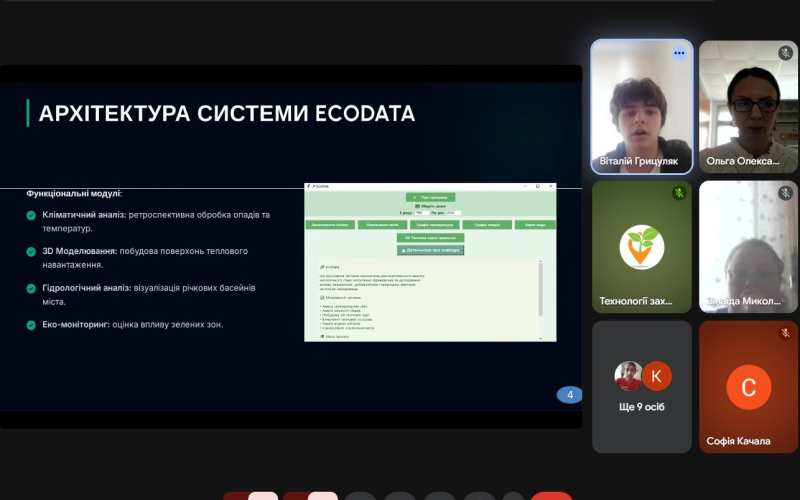
Task: Click the orange C avatar of Софія Качала
Action: click(x=748, y=387)
